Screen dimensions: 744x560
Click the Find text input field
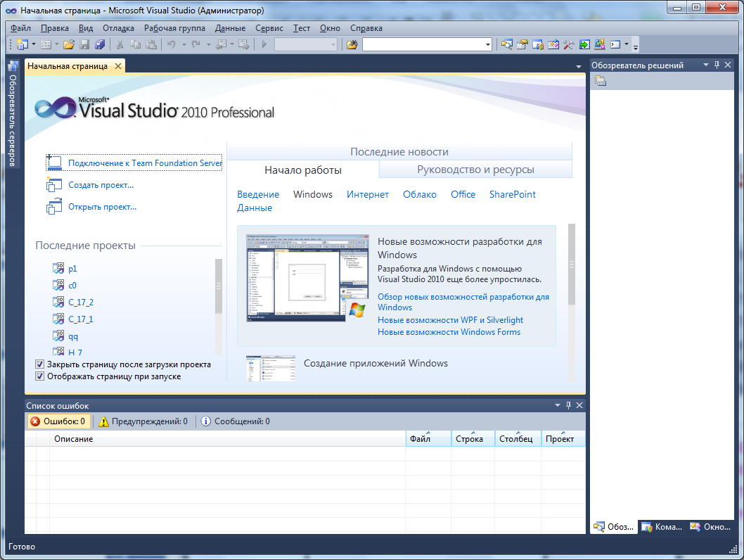pos(423,44)
